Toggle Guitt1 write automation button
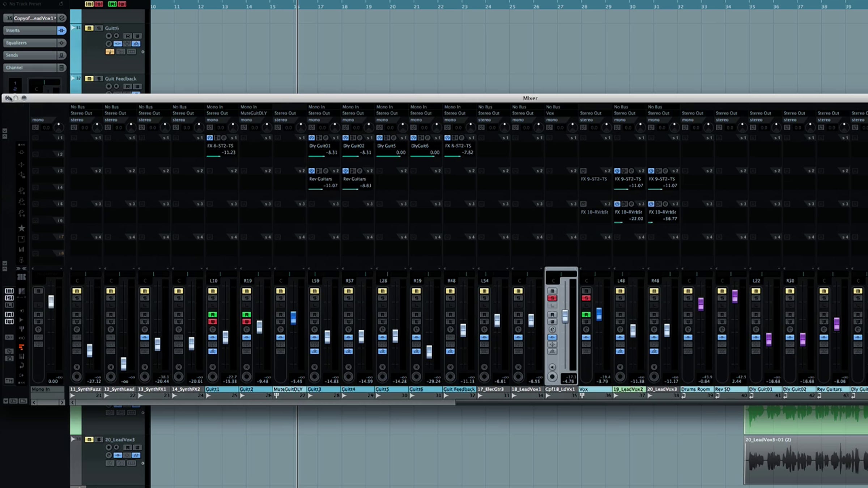 pos(213,321)
